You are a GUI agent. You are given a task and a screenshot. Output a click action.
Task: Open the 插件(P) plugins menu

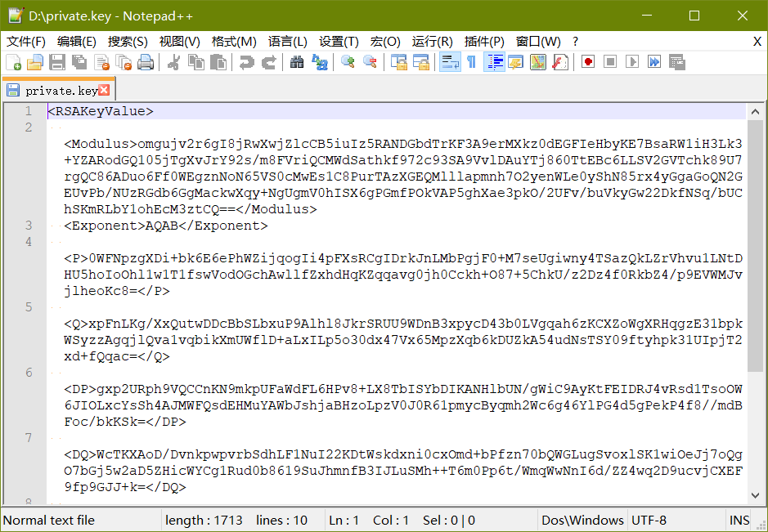pos(484,41)
